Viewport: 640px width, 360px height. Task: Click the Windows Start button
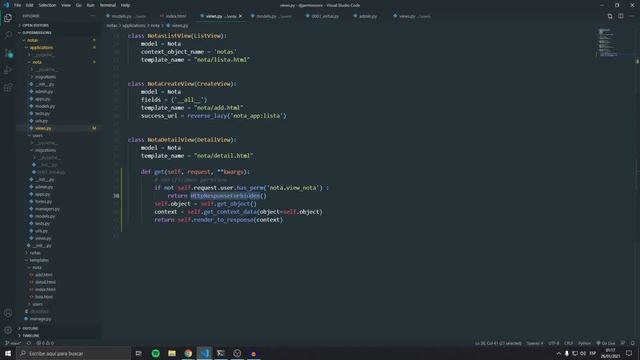[8, 353]
